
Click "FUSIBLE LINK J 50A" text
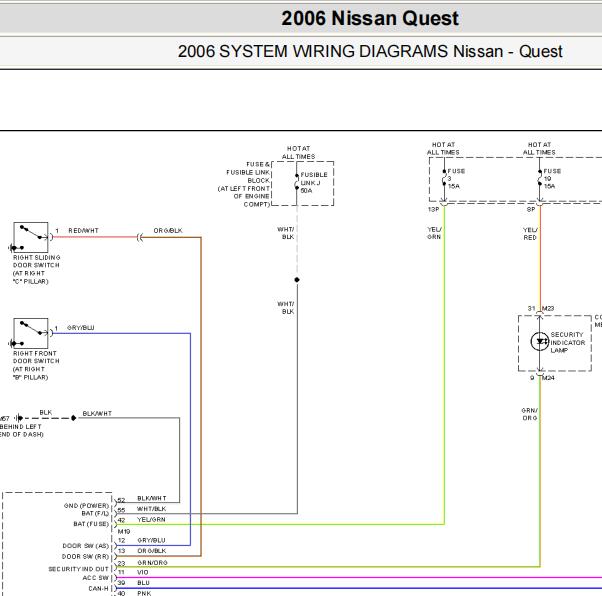click(x=314, y=183)
